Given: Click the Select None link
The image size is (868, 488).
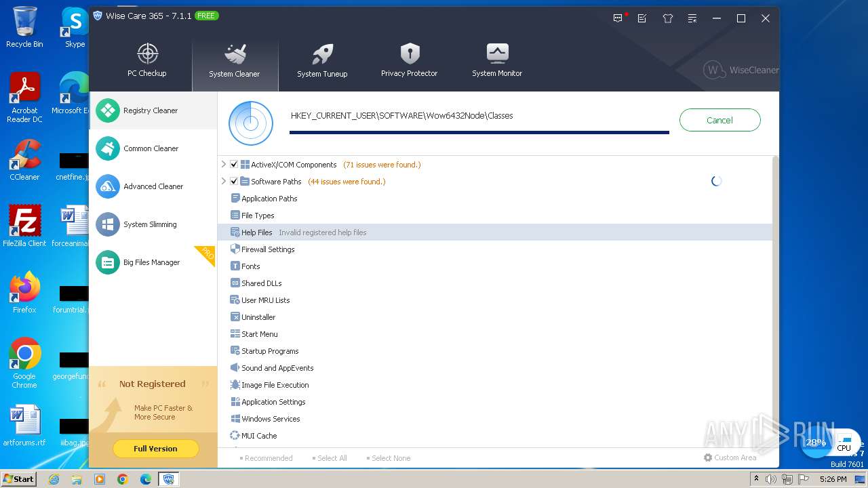Looking at the screenshot, I should [389, 458].
